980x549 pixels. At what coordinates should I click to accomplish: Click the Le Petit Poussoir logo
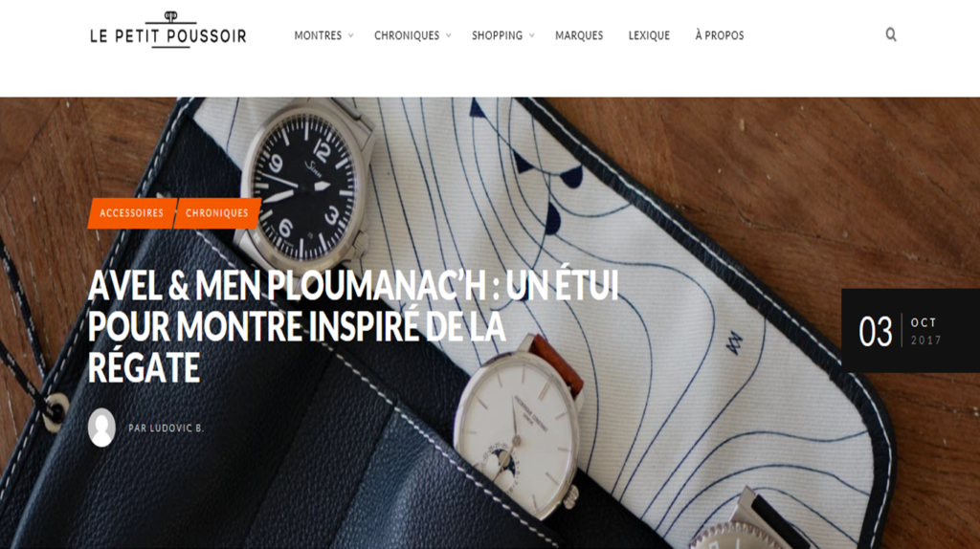coord(168,30)
